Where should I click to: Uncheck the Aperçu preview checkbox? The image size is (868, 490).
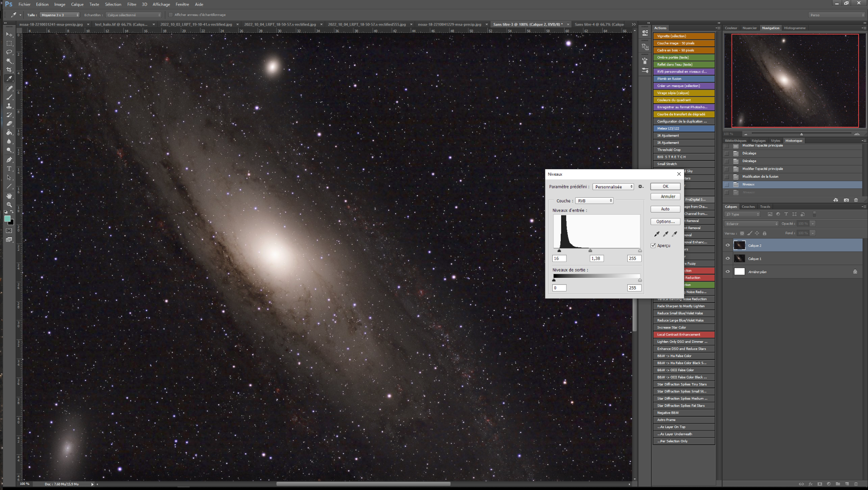click(653, 246)
